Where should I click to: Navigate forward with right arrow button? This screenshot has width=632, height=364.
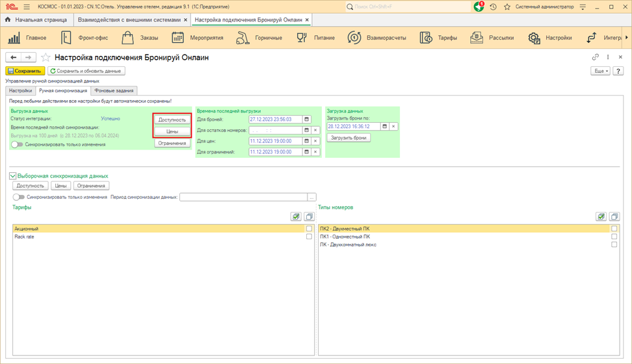28,58
